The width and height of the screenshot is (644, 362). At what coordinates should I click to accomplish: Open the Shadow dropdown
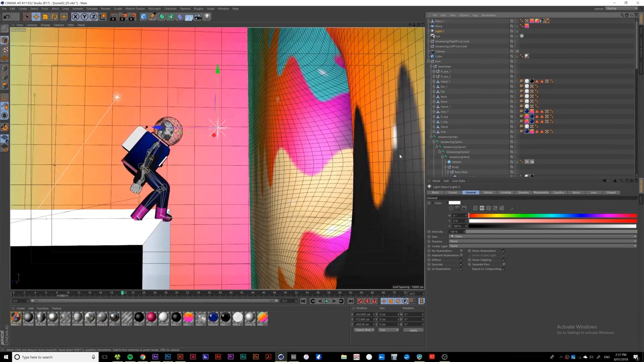click(x=543, y=241)
